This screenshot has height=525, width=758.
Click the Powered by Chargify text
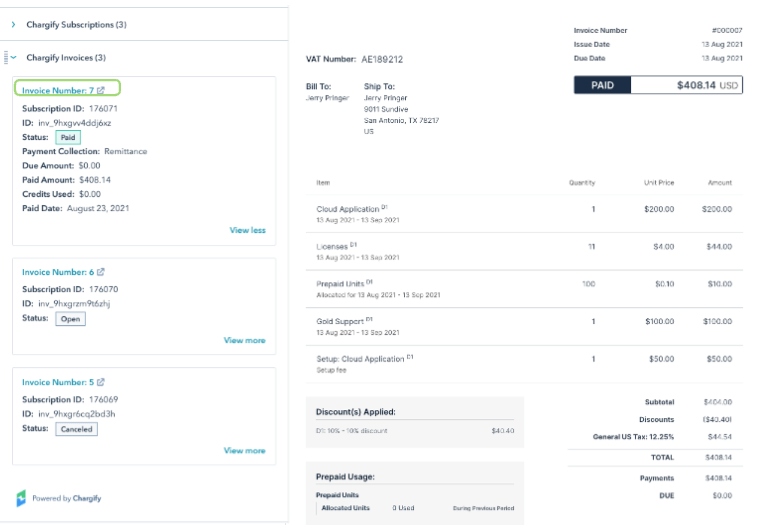pos(66,498)
